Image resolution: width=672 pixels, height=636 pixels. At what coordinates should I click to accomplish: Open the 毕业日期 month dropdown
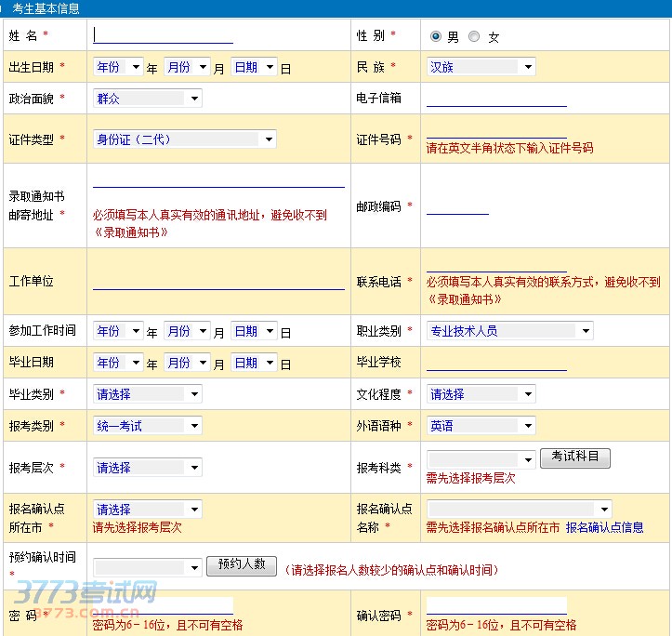(x=187, y=363)
